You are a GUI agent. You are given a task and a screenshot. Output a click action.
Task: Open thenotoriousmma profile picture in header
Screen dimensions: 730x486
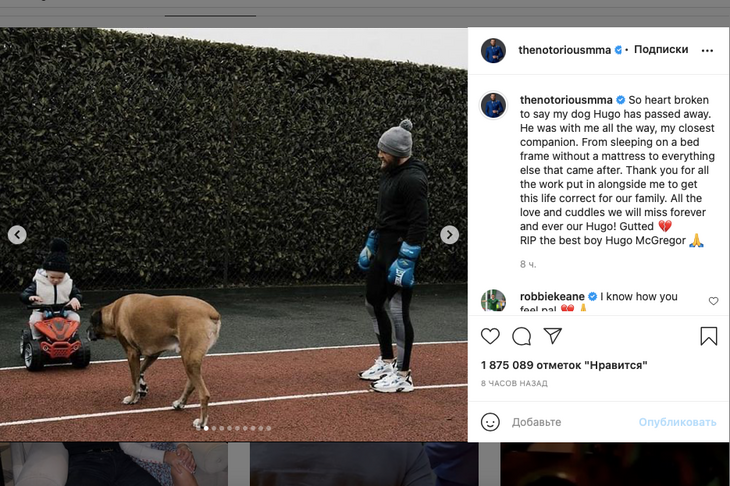tap(493, 50)
